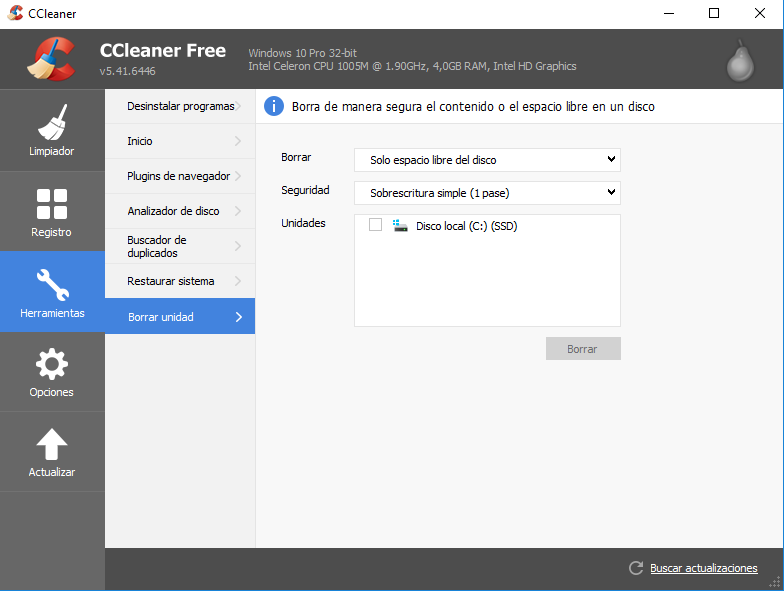Select Plugins de navegador
Screen dimensions: 784x591
(180, 176)
